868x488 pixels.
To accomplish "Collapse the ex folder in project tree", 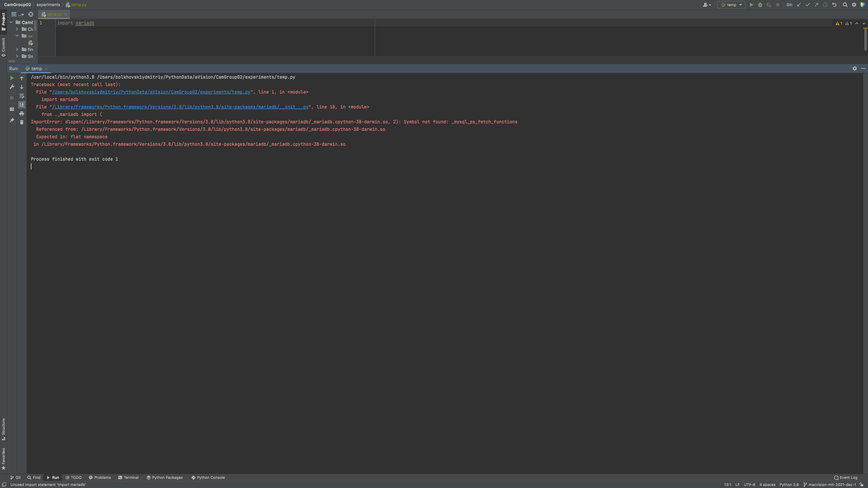I will point(17,36).
